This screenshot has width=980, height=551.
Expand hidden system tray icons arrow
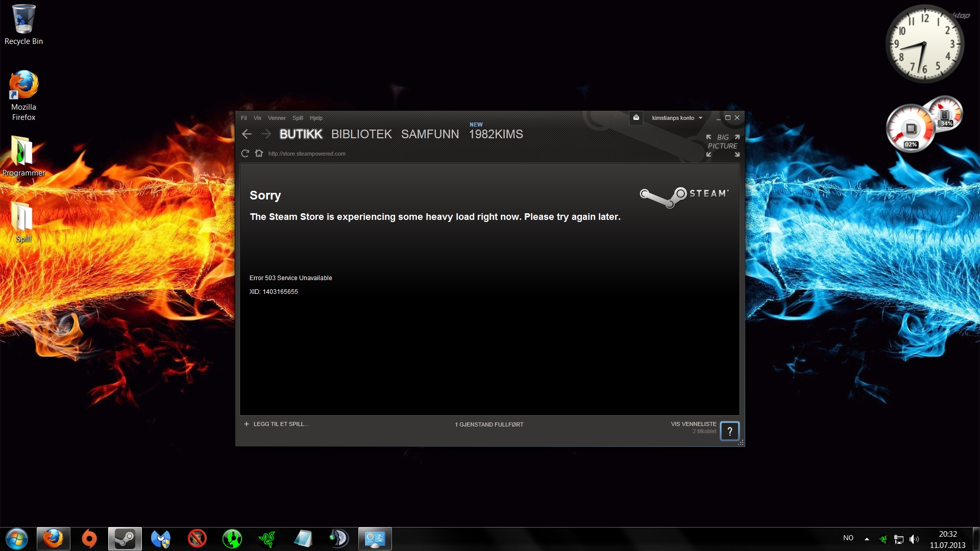867,539
